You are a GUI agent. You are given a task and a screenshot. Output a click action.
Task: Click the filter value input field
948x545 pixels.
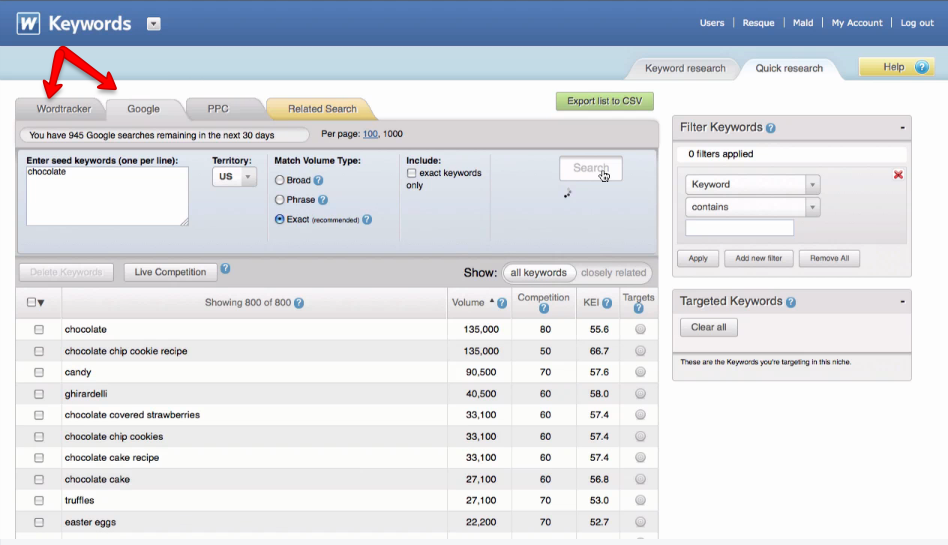click(x=739, y=228)
